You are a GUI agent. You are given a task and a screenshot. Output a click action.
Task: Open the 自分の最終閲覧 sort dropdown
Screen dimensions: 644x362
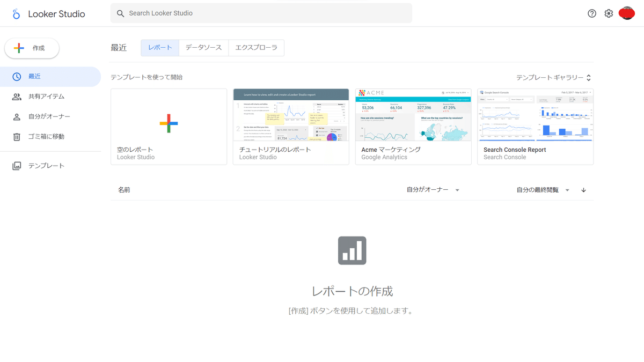[543, 190]
